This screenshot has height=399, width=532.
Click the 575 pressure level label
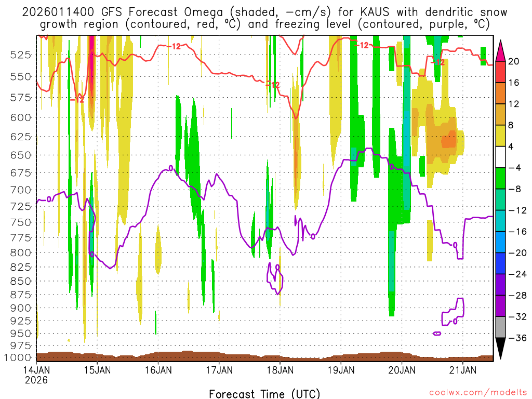point(21,98)
